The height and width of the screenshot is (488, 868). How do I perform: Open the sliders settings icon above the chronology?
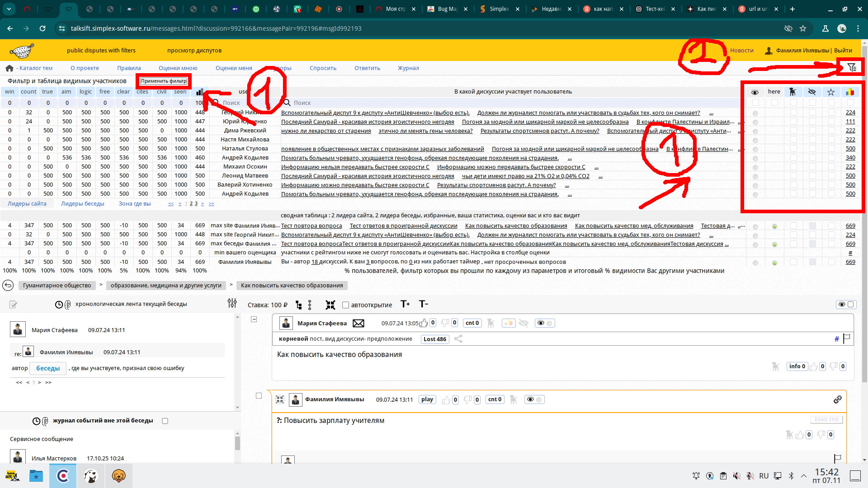232,304
